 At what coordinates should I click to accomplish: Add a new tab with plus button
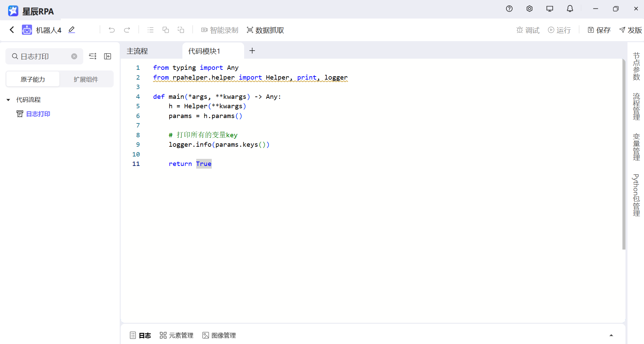point(252,51)
